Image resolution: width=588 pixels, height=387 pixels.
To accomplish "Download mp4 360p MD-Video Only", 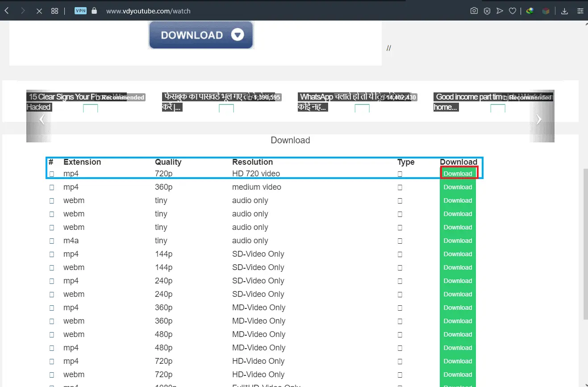I will pos(458,308).
